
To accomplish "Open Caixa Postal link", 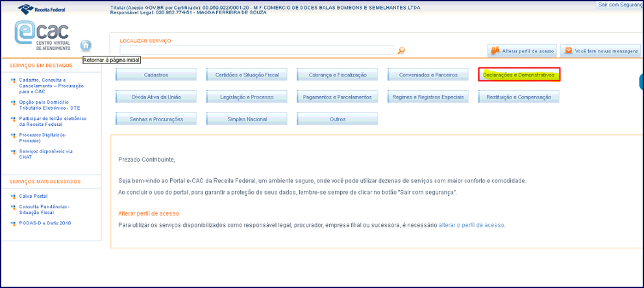I will [33, 197].
